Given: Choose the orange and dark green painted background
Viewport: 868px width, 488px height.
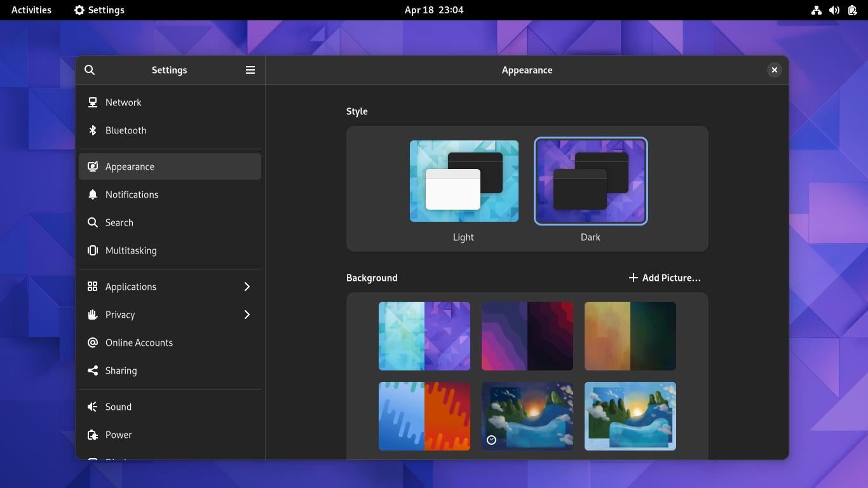Looking at the screenshot, I should pos(630,336).
